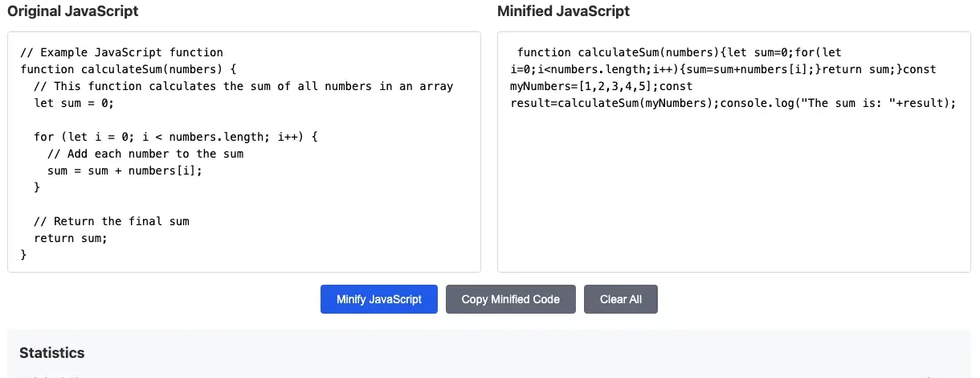
Task: Click the Minify JavaScript button
Action: click(x=378, y=299)
